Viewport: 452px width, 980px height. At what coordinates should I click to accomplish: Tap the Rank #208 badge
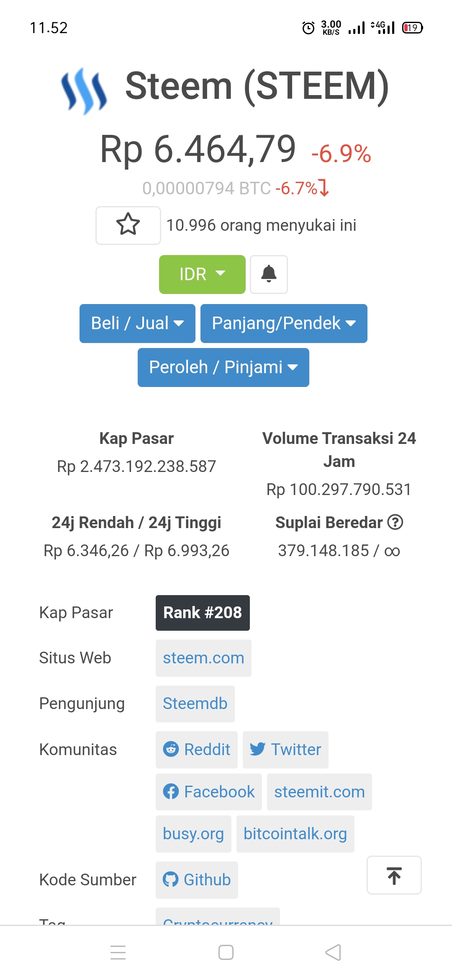tap(203, 613)
